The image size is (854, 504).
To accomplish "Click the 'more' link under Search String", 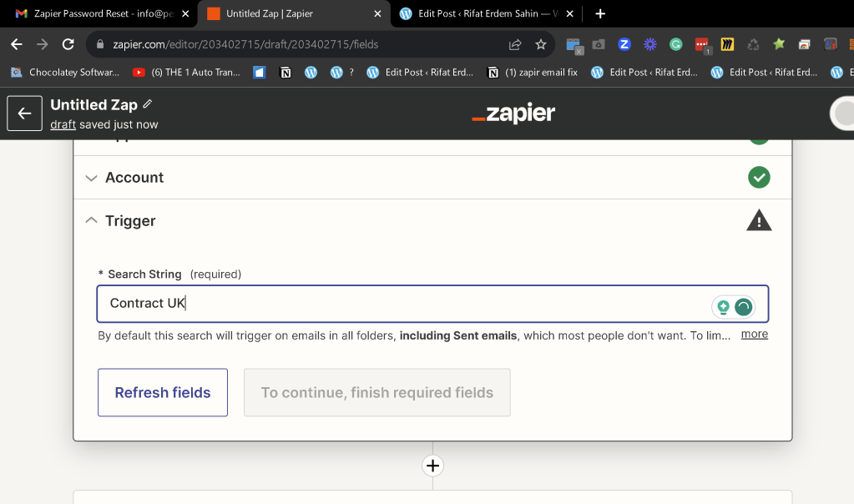I will (755, 334).
